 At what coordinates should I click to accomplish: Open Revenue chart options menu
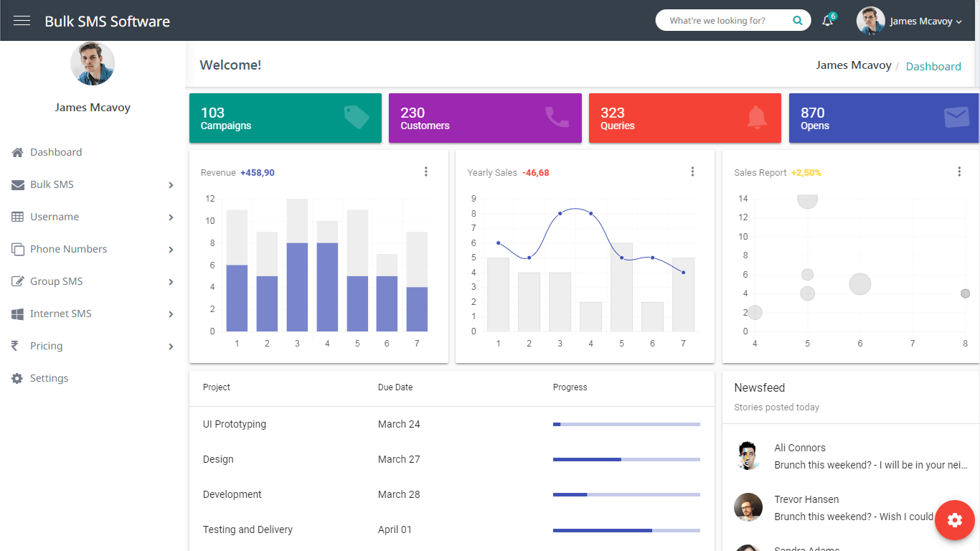point(426,171)
